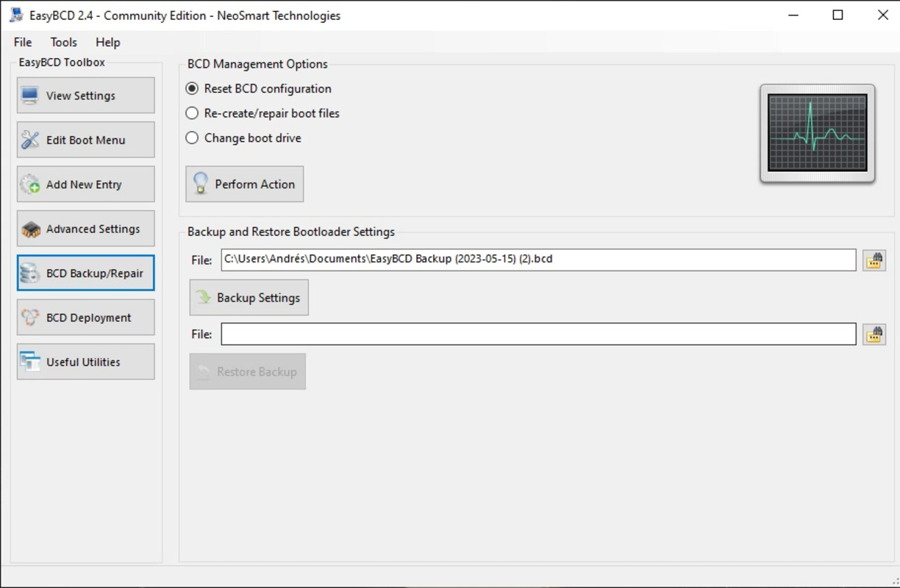The image size is (900, 588).
Task: Select Change boot drive option
Action: pyautogui.click(x=243, y=137)
